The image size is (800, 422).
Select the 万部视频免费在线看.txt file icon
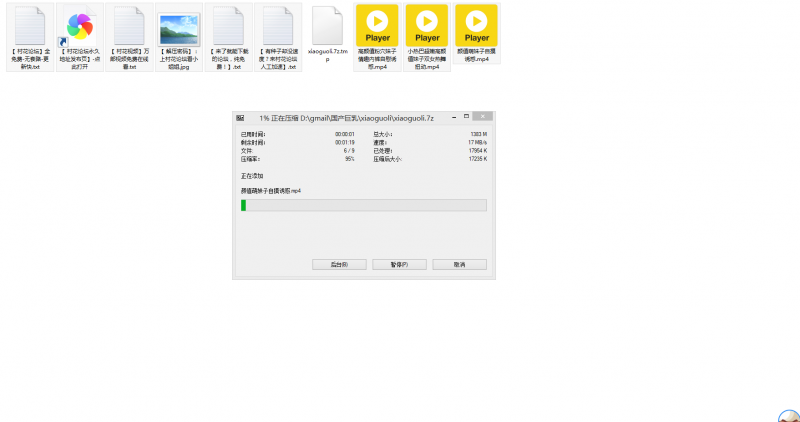[x=128, y=27]
